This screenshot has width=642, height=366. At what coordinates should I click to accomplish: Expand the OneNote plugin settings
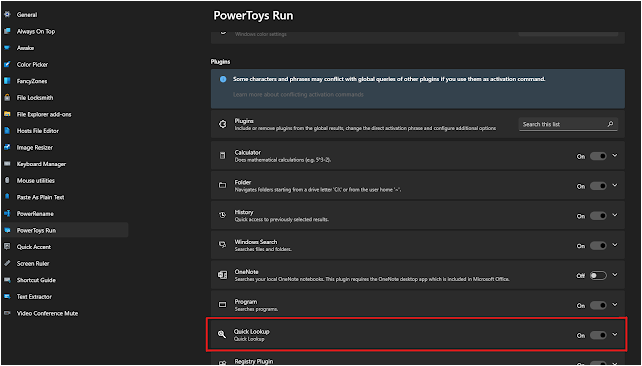(x=615, y=275)
